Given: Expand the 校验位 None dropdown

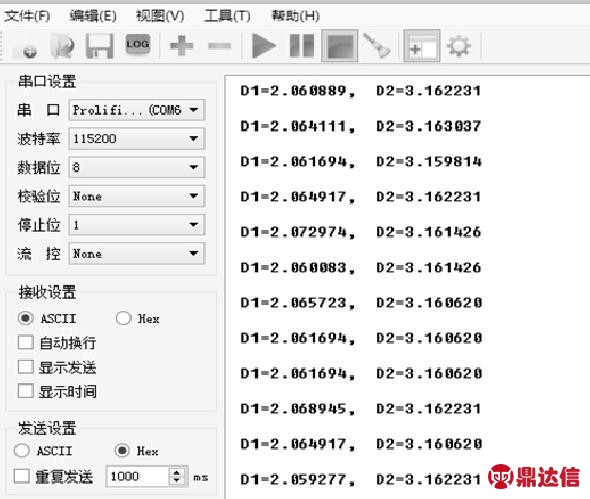Looking at the screenshot, I should [137, 196].
